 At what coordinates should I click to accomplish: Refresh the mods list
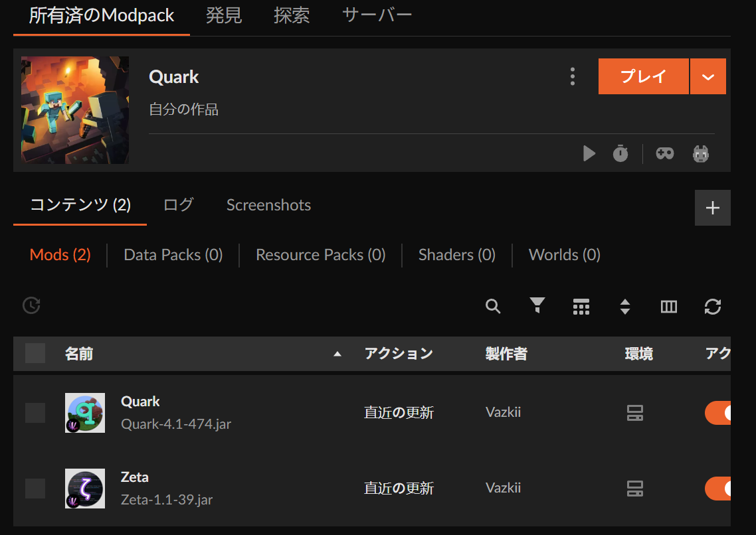click(x=712, y=307)
